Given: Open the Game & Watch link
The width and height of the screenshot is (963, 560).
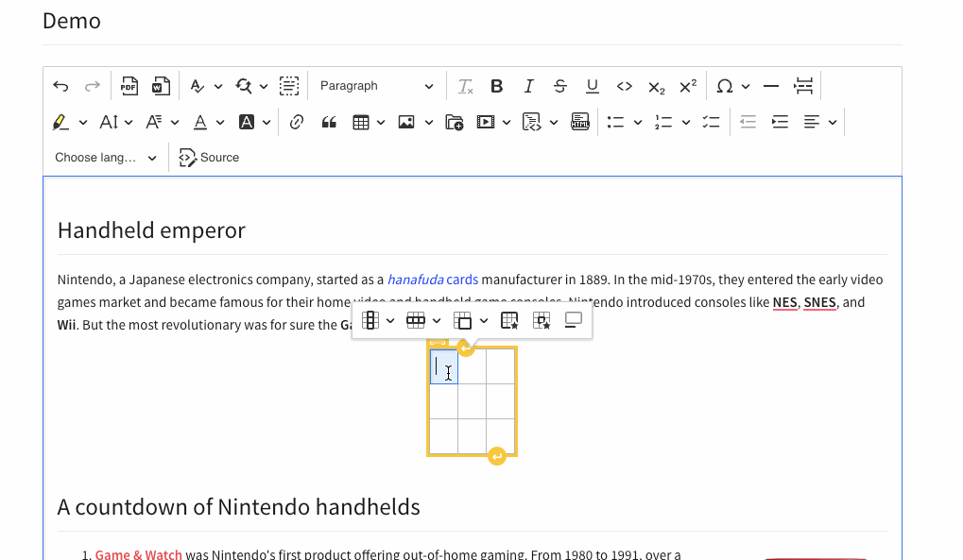Looking at the screenshot, I should 138,554.
